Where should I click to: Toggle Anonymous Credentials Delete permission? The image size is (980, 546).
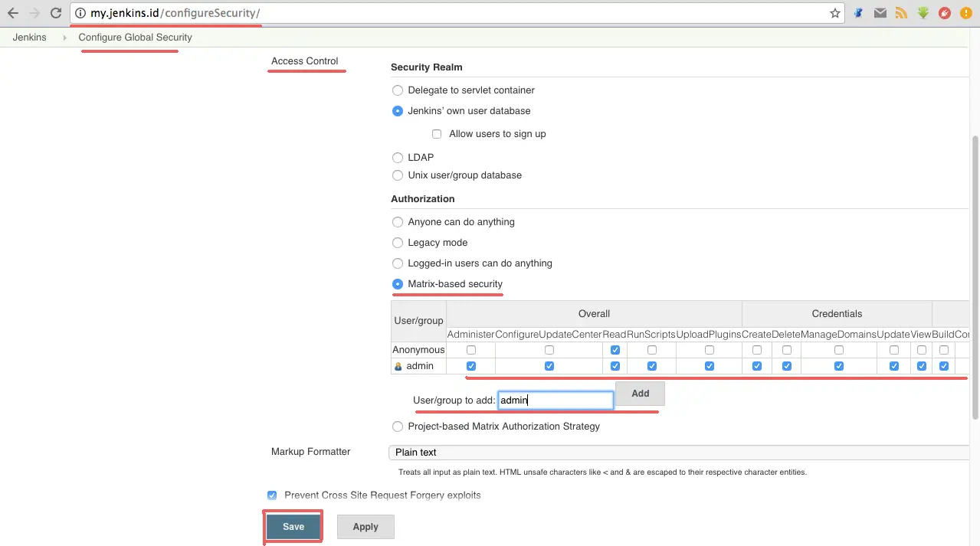(x=787, y=350)
